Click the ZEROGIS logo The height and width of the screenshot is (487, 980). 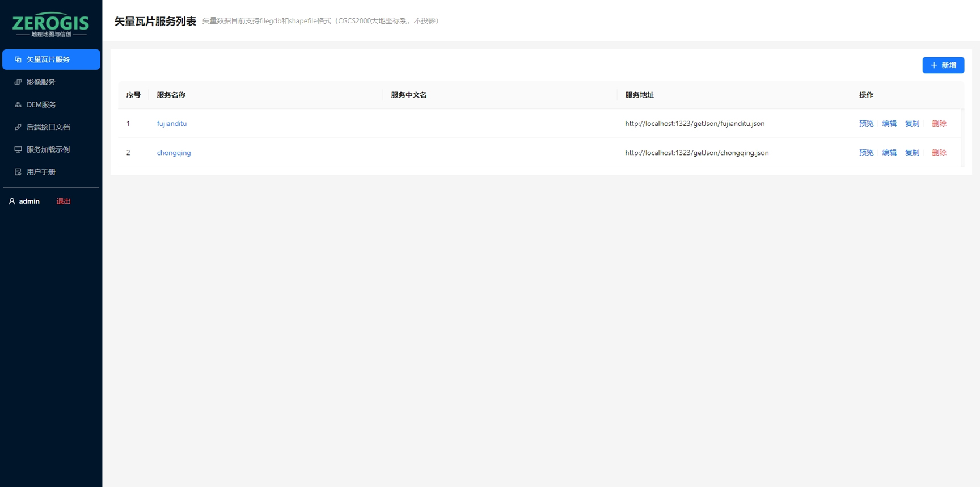51,24
